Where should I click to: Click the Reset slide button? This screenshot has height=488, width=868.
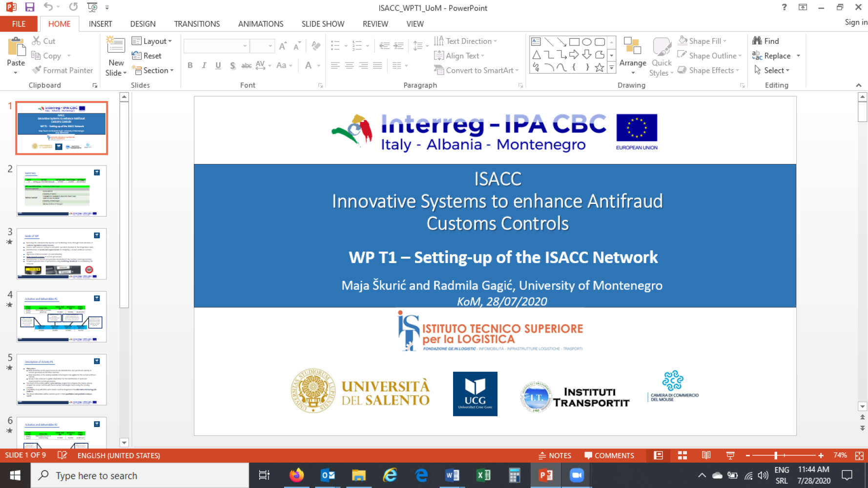point(147,56)
